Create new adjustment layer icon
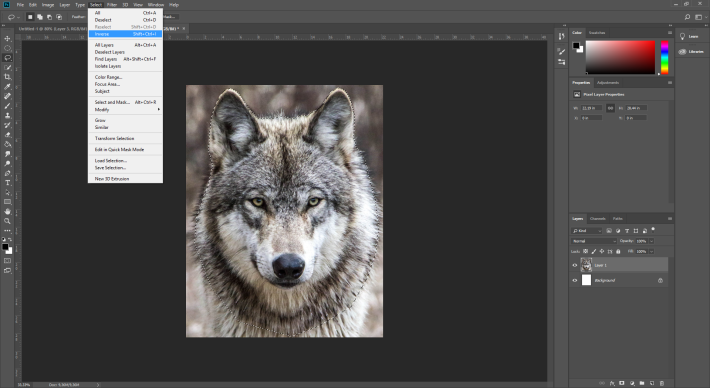This screenshot has height=388, width=710. point(632,383)
